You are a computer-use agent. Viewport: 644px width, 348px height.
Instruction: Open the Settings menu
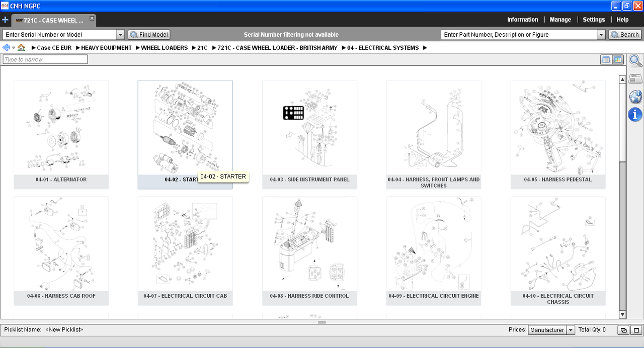(594, 20)
